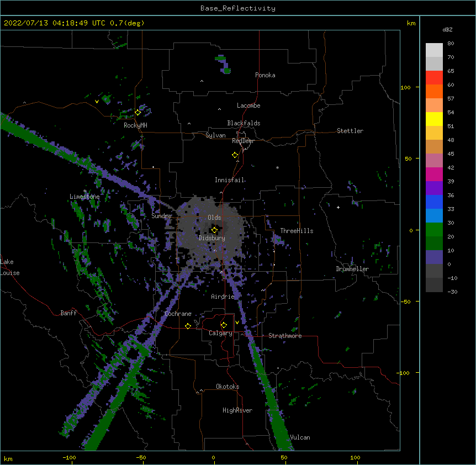
Task: Click the yellow diamond marker near RockyMH
Action: pos(138,113)
